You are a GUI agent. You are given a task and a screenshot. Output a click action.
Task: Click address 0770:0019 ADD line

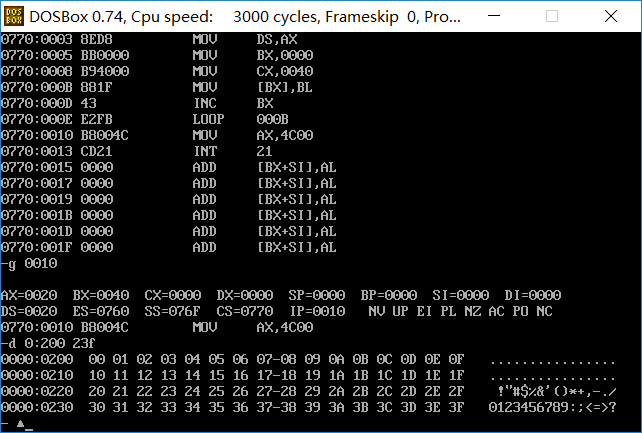pyautogui.click(x=169, y=199)
